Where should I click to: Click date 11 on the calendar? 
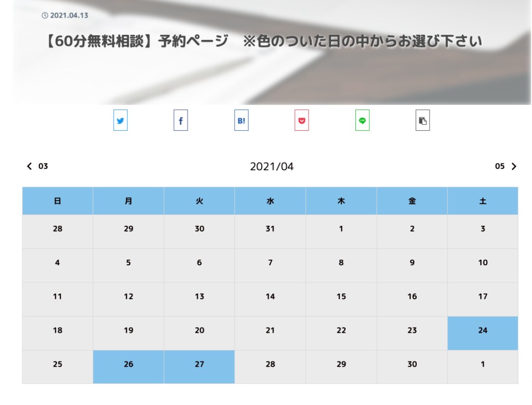[x=58, y=300]
